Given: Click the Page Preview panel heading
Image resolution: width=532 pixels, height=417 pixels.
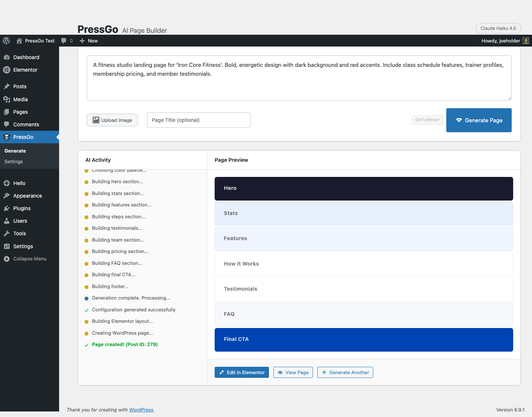Looking at the screenshot, I should click(231, 160).
